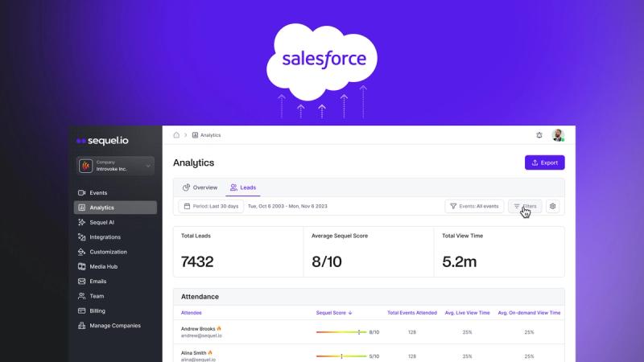Click the date range text Oct 6 - Nov 6

(287, 206)
